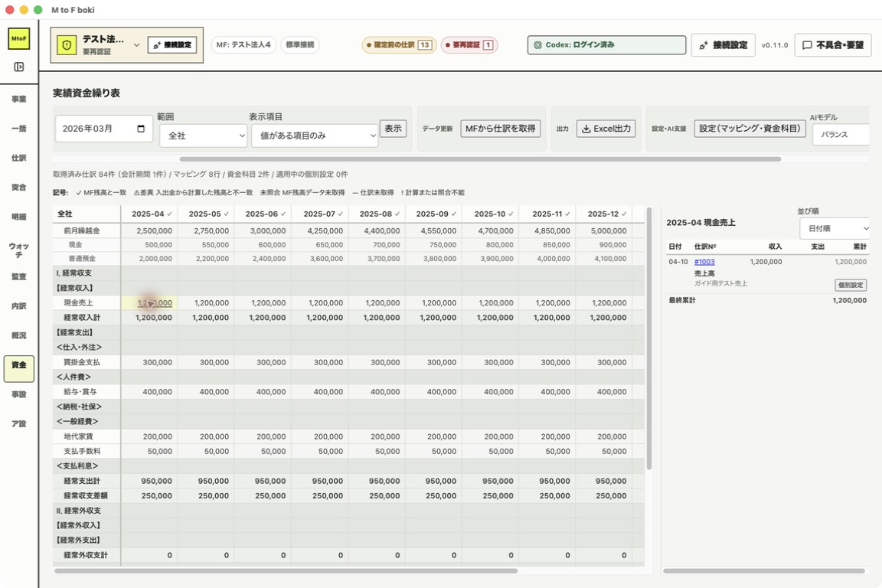Viewport: 882px width, 588px height.
Task: Open the 事設 sidebar section
Action: pyautogui.click(x=18, y=394)
